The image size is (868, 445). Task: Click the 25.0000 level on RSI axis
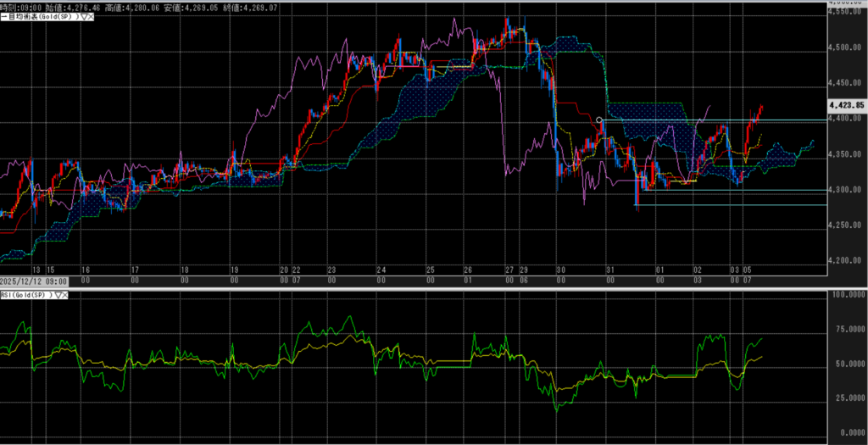point(846,398)
